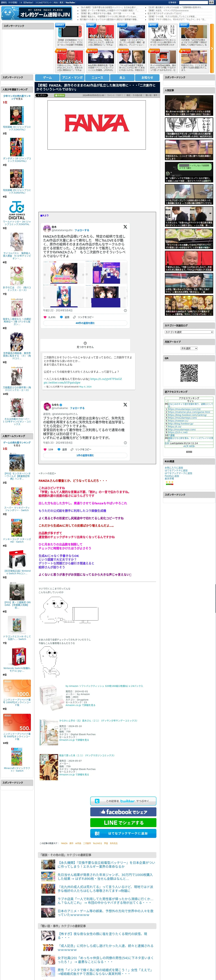Open the tweet's embedded image collage
Screen dimensions: 216x980
(85, 284)
